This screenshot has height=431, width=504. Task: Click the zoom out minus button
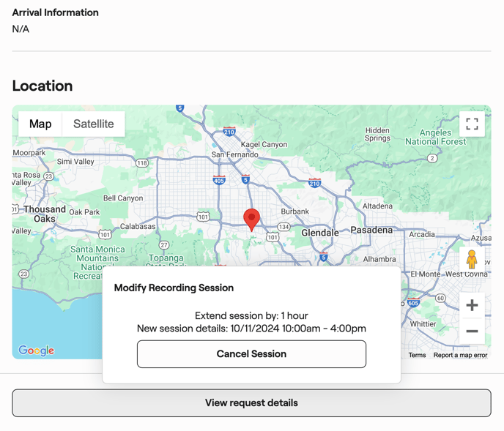(472, 331)
